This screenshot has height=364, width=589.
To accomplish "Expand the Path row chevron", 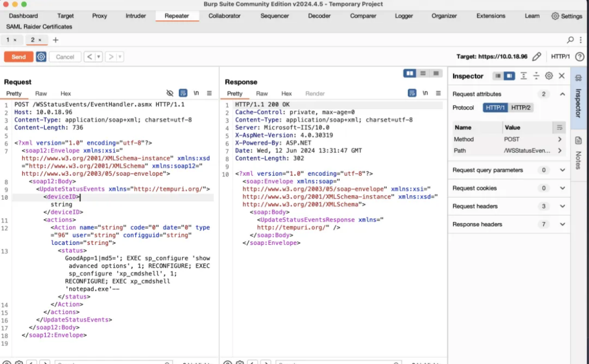I will coord(560,151).
